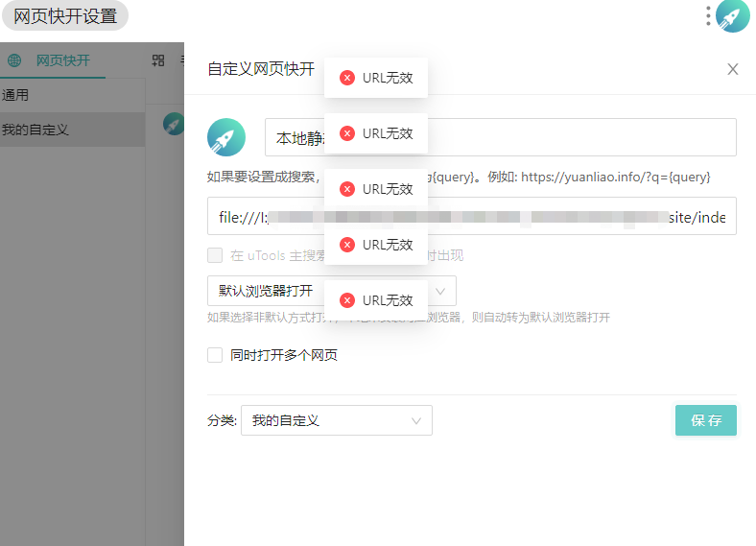Open the 分类 我的自定义 dropdown

(337, 420)
